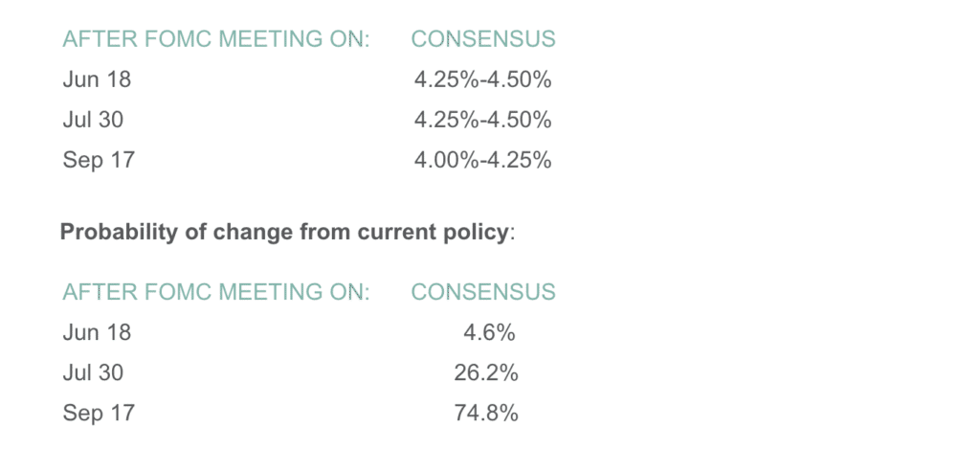Select Sep 17 in the probability table

coord(99,413)
